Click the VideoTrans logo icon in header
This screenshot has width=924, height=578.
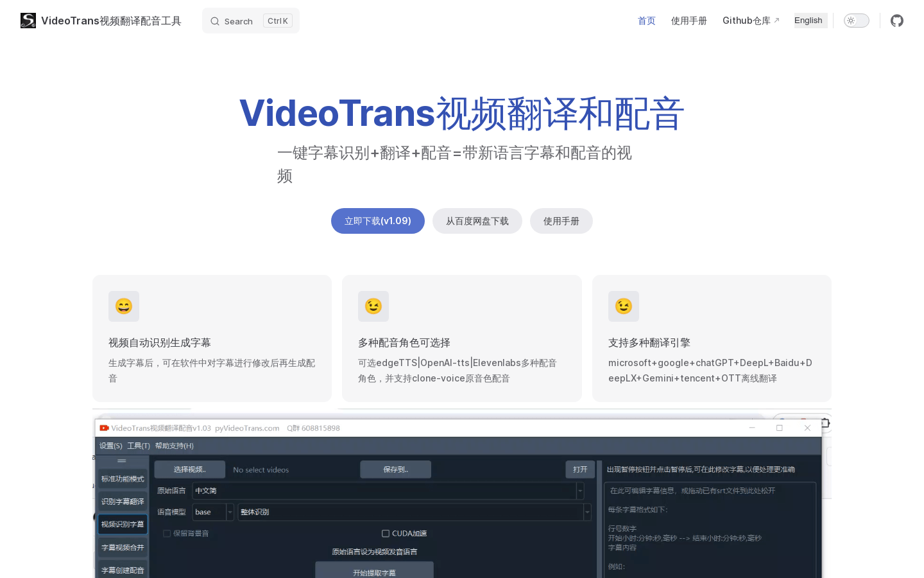(28, 21)
